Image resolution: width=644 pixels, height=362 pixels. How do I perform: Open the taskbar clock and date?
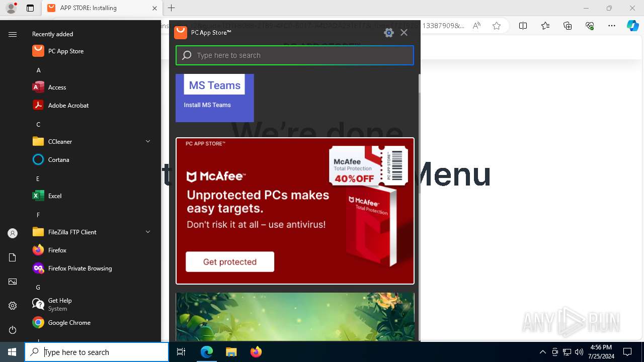[601, 352]
